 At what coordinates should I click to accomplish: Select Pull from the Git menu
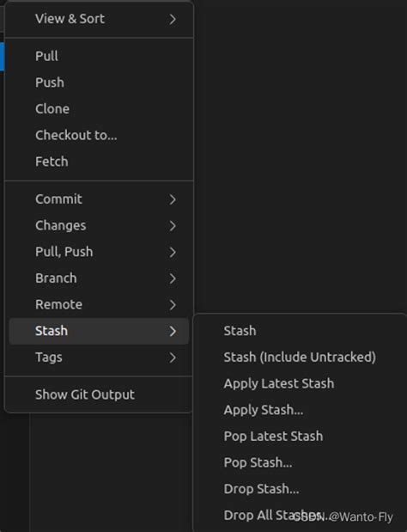(x=99, y=56)
